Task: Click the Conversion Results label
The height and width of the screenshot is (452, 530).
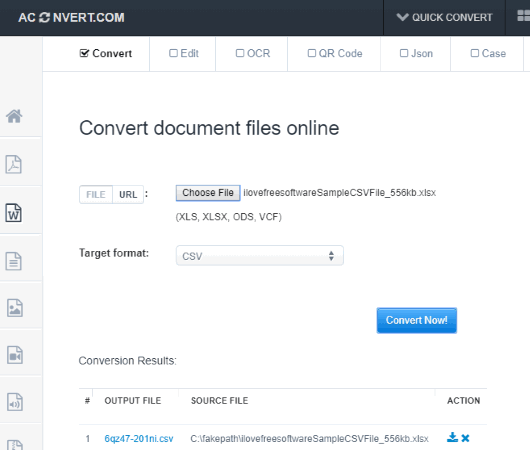Action: point(127,361)
